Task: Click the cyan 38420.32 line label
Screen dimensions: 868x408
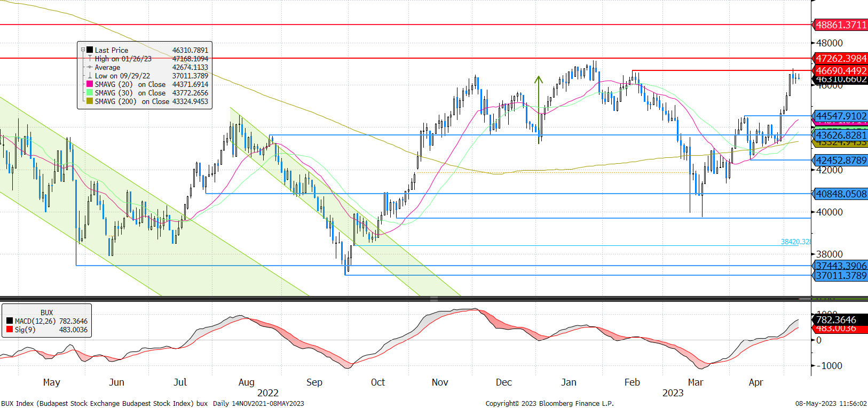Action: 796,242
